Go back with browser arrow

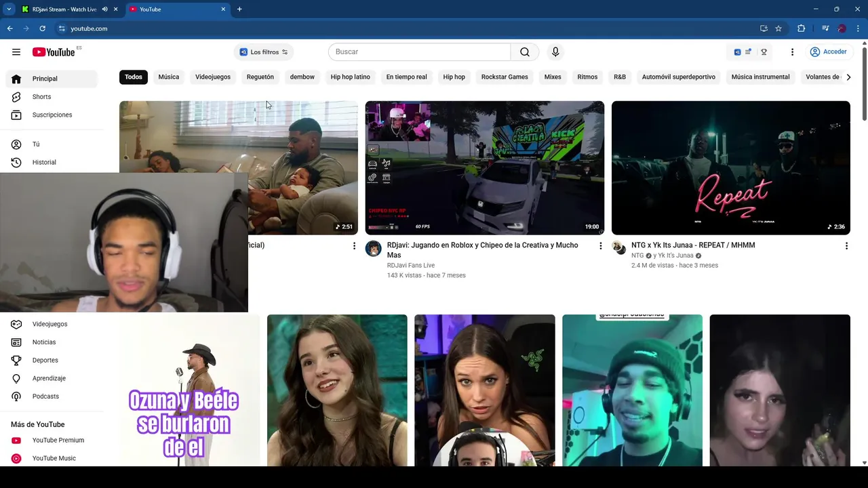click(9, 28)
